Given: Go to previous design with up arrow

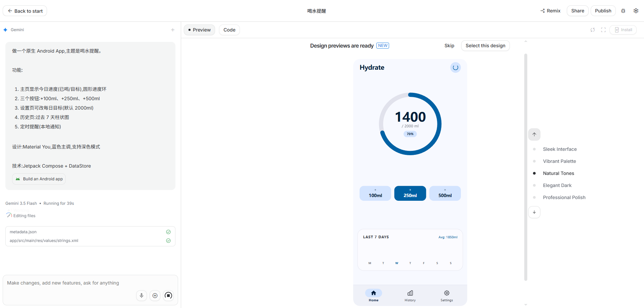Looking at the screenshot, I should point(534,134).
